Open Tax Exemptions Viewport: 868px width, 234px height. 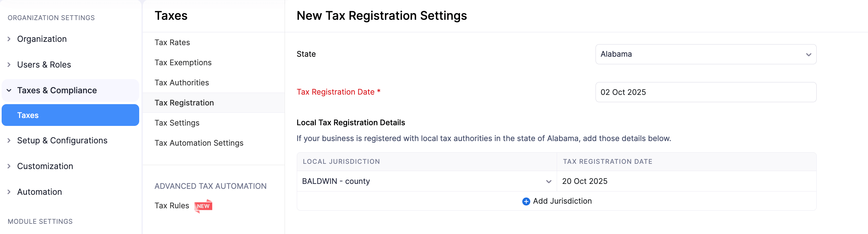tap(183, 63)
